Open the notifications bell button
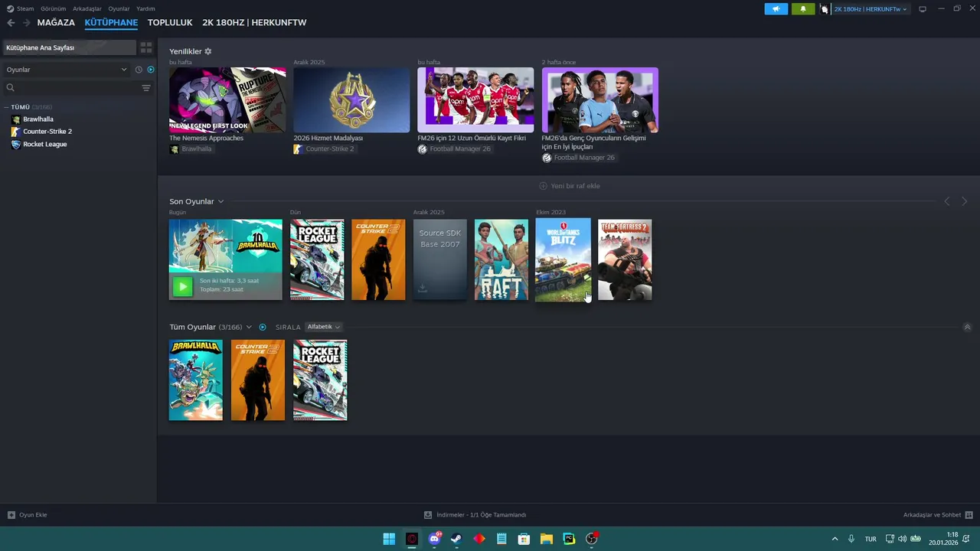The height and width of the screenshot is (551, 980). click(x=803, y=9)
